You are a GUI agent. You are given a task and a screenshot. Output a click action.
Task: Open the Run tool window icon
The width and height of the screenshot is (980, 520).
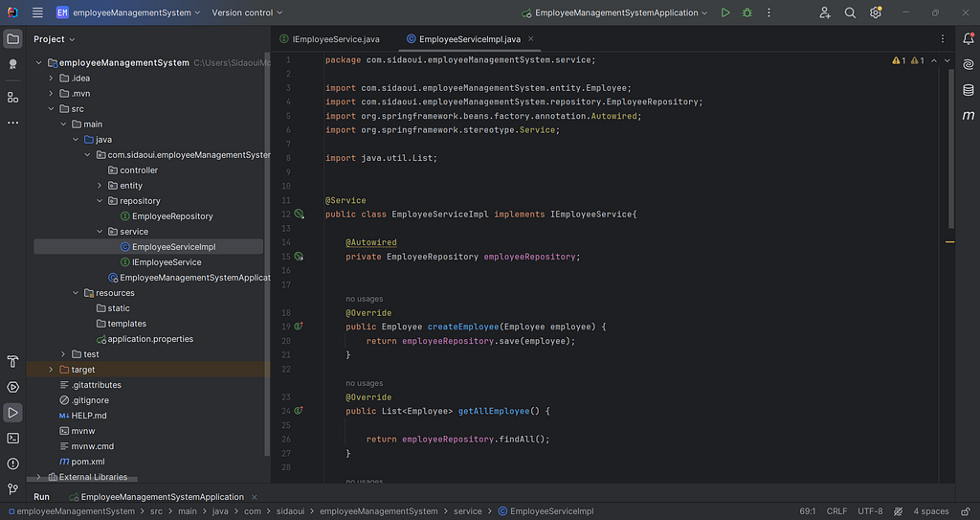(x=12, y=413)
